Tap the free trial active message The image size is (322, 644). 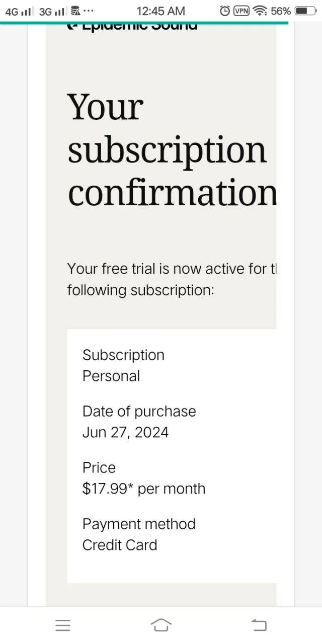(x=172, y=279)
